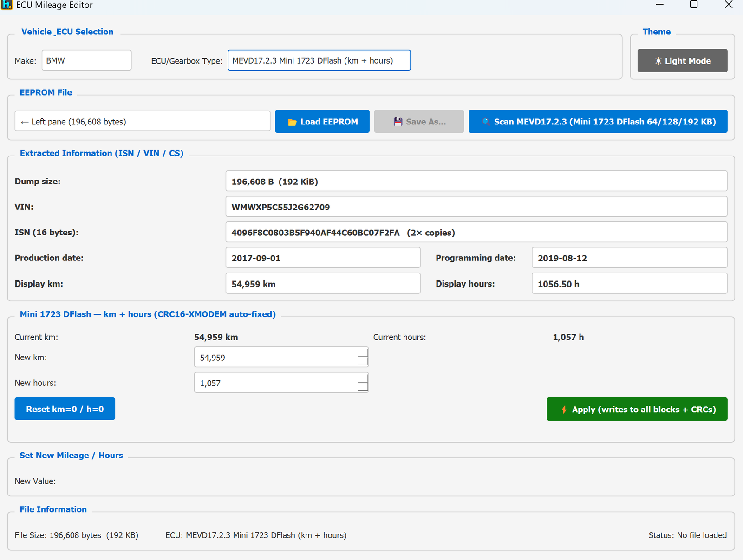Click the "New hours:" label

(x=35, y=383)
